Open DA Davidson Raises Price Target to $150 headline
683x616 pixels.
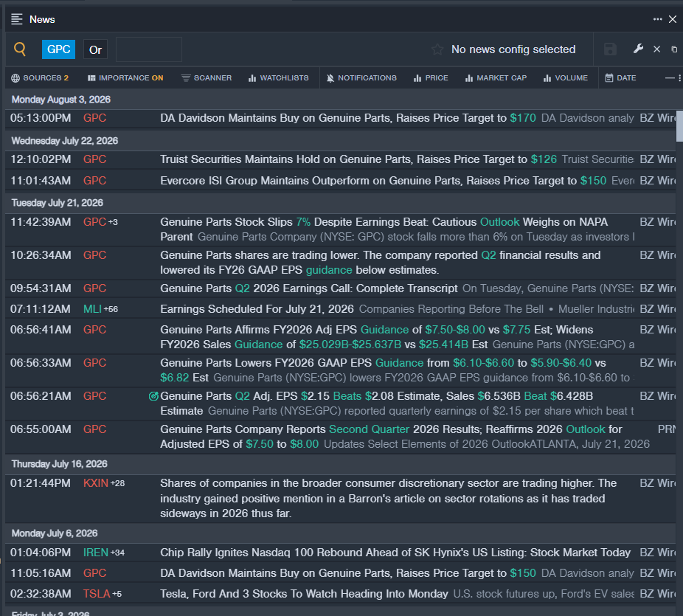coord(347,573)
